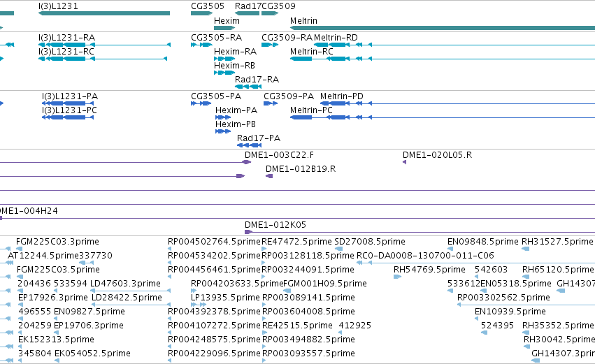595x364 pixels.
Task: Click the RP003494882.5prime EST label
Action: (x=309, y=340)
